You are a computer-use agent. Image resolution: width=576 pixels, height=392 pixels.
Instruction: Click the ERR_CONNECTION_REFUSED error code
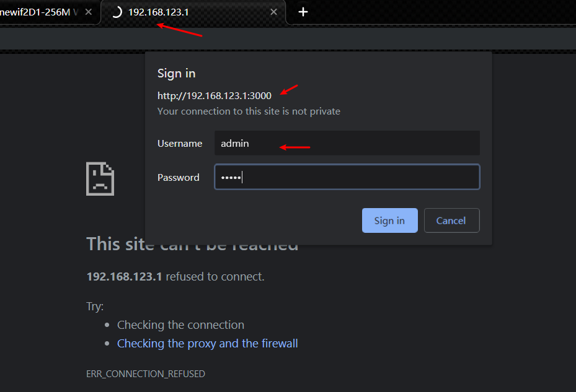145,374
